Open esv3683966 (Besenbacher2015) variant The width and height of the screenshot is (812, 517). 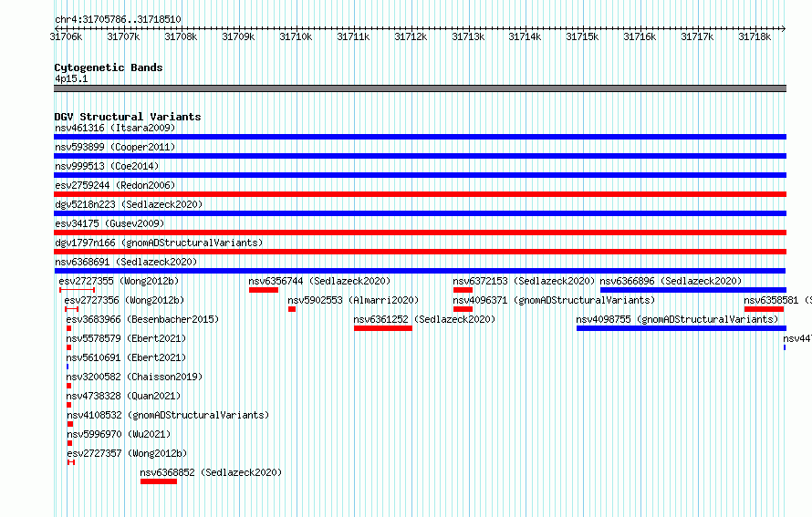(142, 319)
